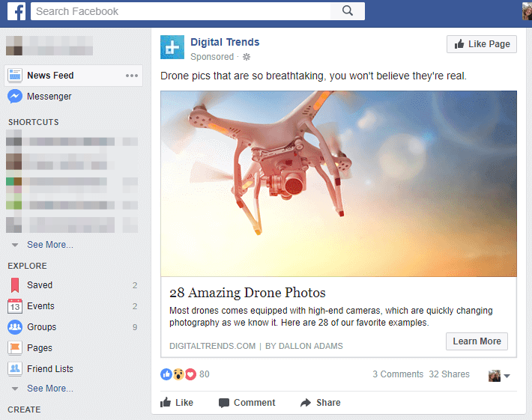This screenshot has height=420, width=532.
Task: Click the Like Page button
Action: [x=482, y=44]
